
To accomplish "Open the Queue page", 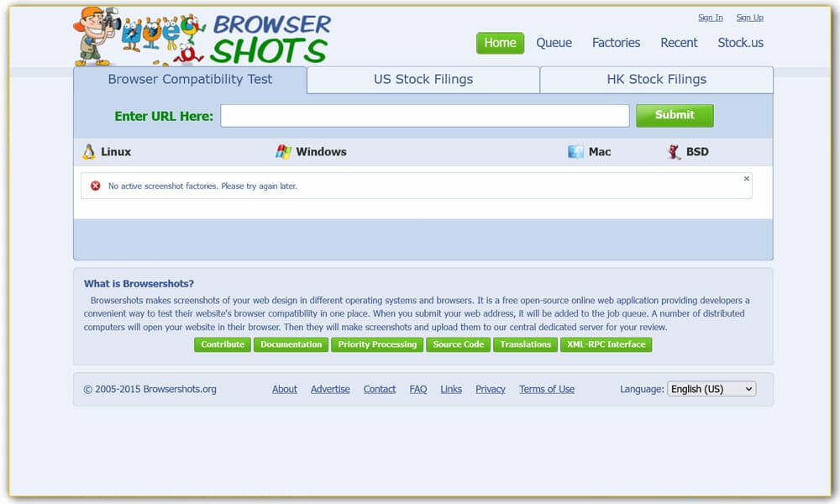I will point(554,43).
